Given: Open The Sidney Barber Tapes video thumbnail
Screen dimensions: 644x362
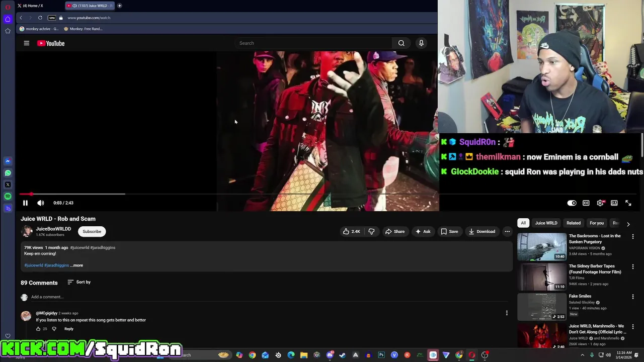Looking at the screenshot, I should [542, 277].
